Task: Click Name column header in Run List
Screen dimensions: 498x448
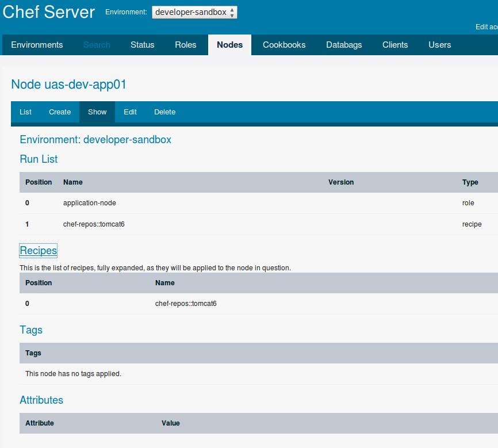Action: click(x=72, y=182)
